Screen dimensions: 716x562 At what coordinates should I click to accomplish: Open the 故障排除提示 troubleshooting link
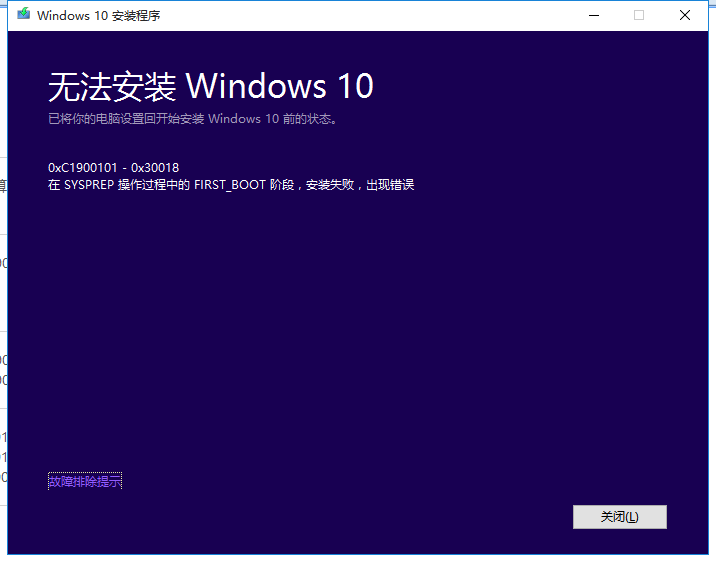click(x=85, y=481)
